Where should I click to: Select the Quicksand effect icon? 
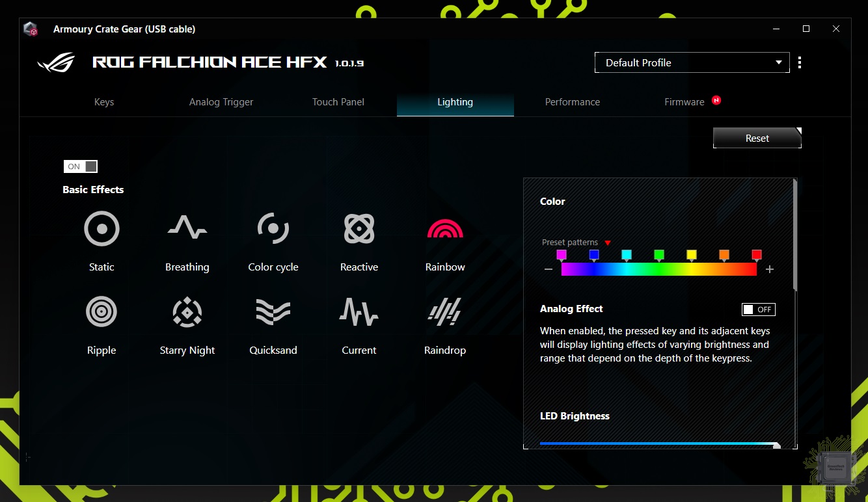coord(273,311)
